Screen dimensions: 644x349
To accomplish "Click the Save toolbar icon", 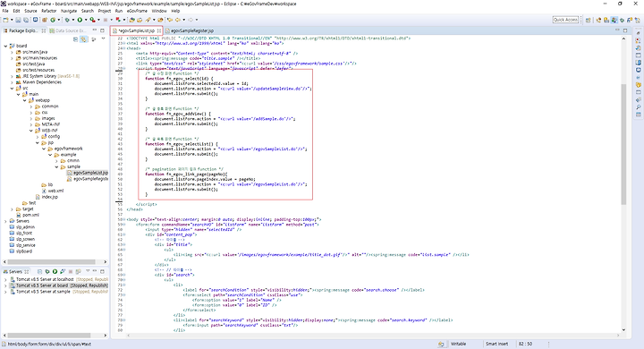I will pyautogui.click(x=18, y=20).
